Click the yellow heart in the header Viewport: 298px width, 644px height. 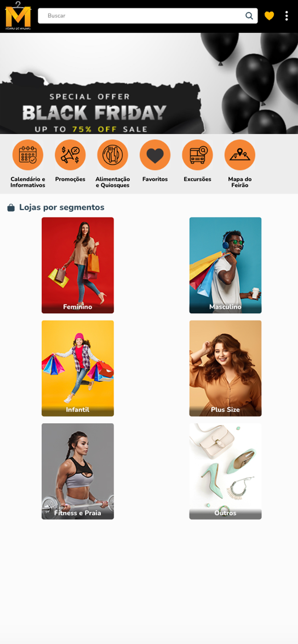coord(269,15)
